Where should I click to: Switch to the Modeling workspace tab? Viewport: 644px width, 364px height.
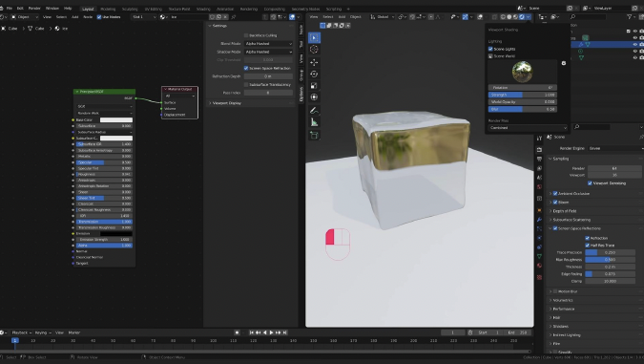pyautogui.click(x=108, y=9)
